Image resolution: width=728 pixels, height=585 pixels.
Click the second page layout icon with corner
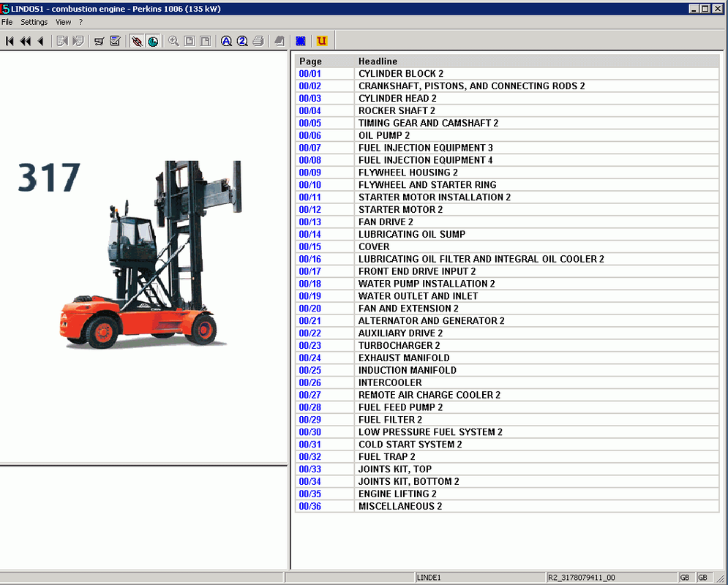pos(205,41)
